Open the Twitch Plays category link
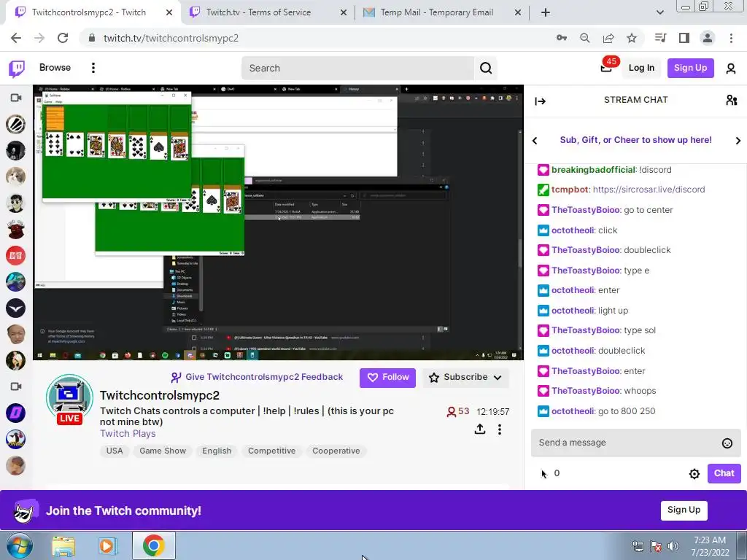The image size is (747, 560). (x=128, y=434)
